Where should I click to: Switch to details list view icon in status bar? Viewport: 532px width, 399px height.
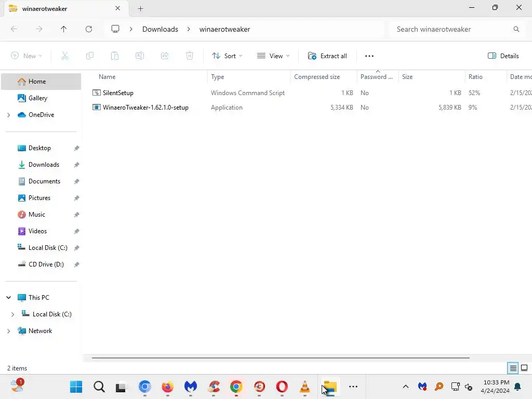(x=513, y=368)
